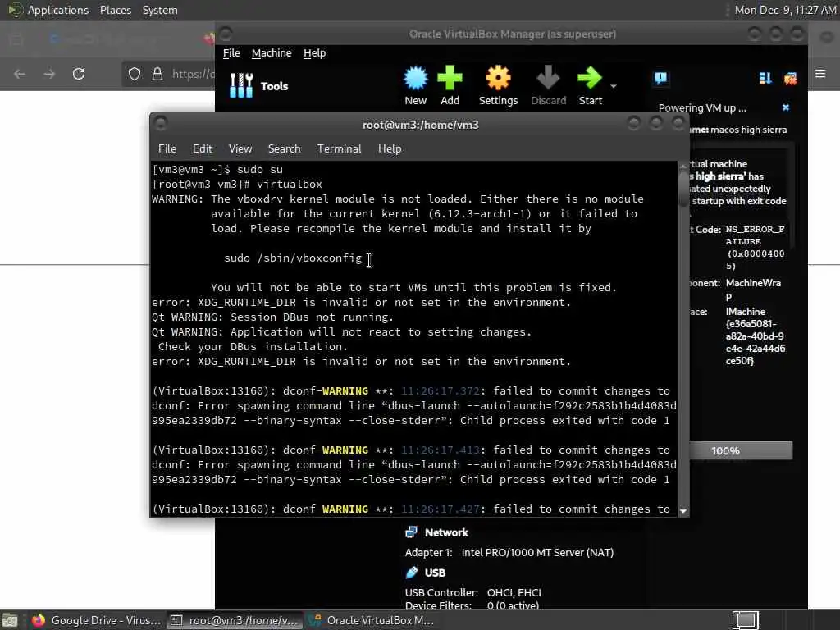This screenshot has width=840, height=630.
Task: Click the sudo /sbin/vboxconfig line
Action: (293, 258)
